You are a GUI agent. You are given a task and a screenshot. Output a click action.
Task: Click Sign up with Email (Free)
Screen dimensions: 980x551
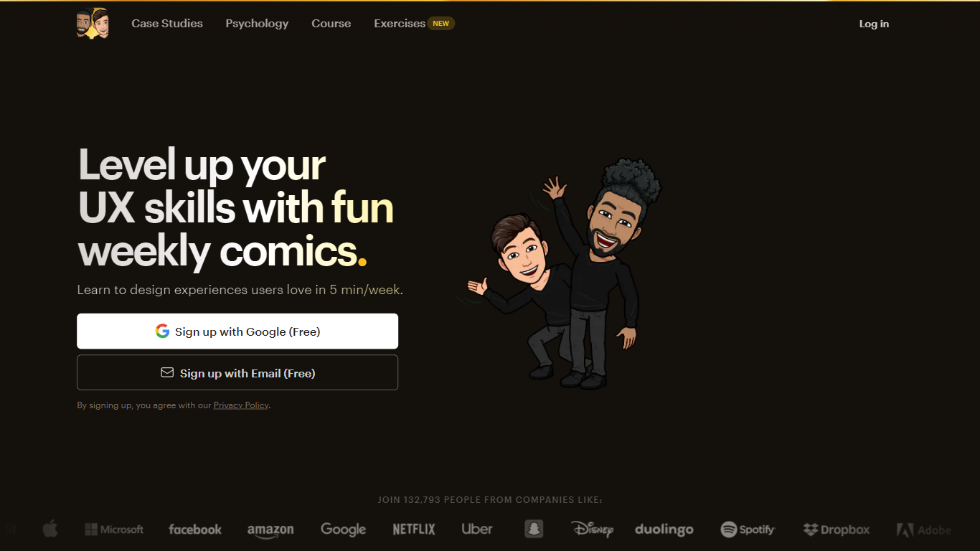point(237,372)
